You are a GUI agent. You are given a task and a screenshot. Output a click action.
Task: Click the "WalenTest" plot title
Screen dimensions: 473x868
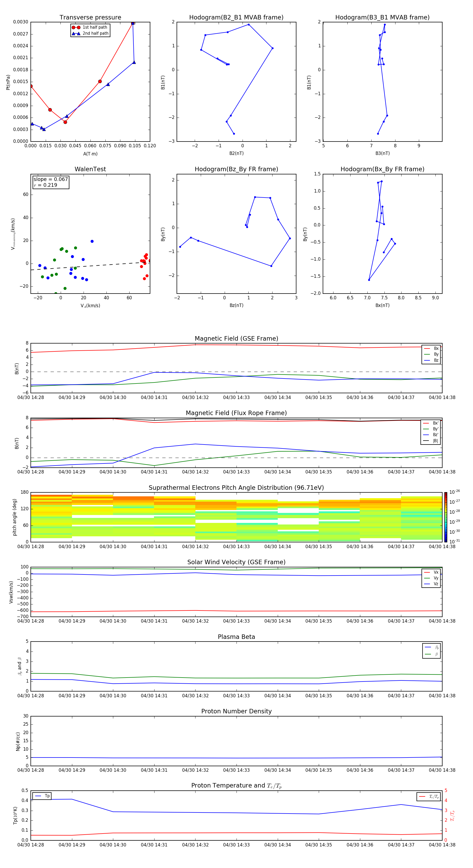pos(90,169)
